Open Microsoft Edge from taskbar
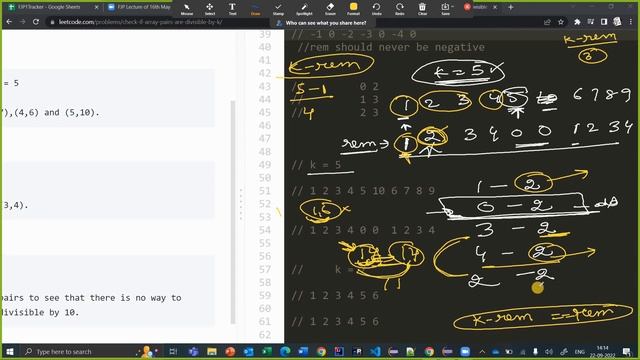 285,351
